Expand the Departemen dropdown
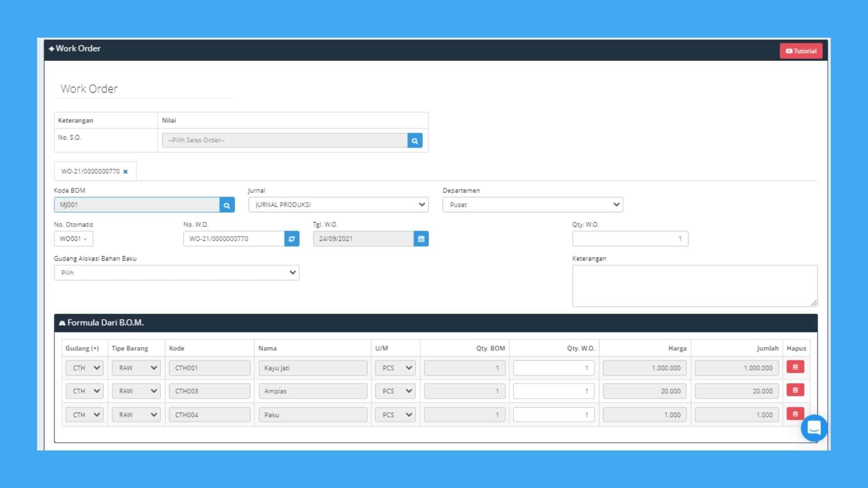The height and width of the screenshot is (488, 868). click(532, 205)
